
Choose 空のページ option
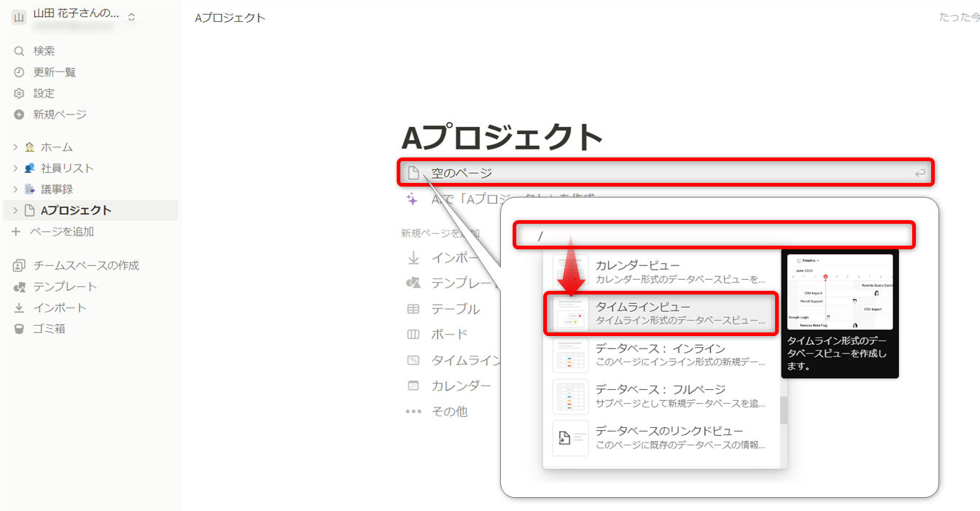[x=666, y=173]
